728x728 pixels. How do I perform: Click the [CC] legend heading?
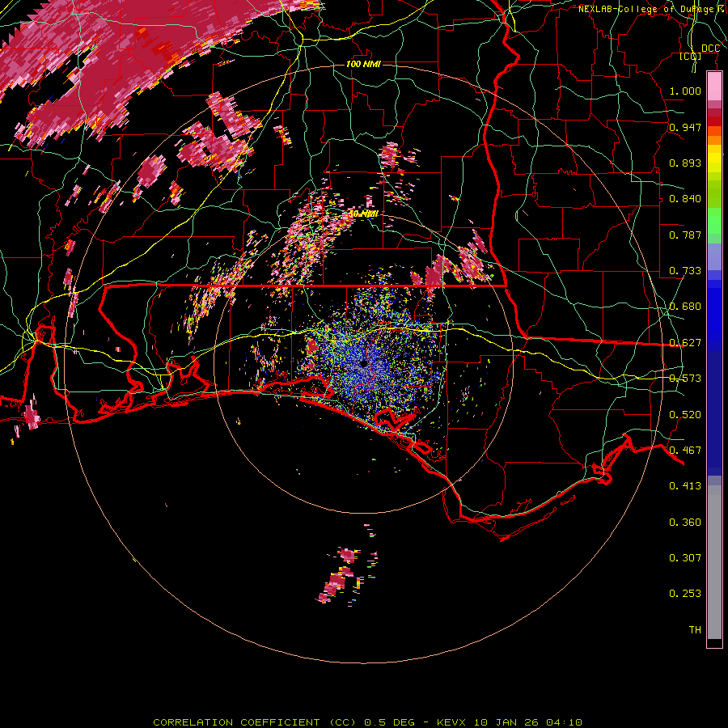[x=691, y=56]
